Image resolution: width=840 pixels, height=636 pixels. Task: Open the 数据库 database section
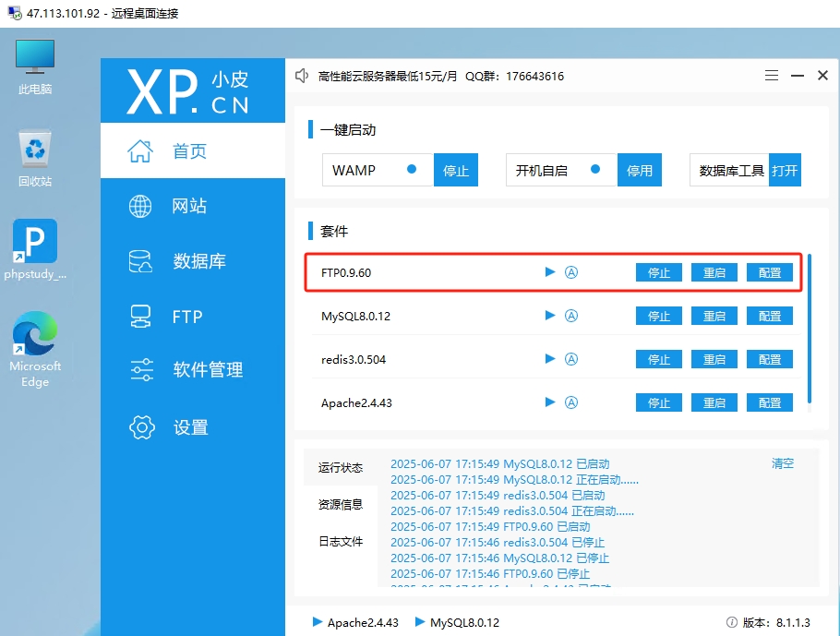[x=193, y=261]
